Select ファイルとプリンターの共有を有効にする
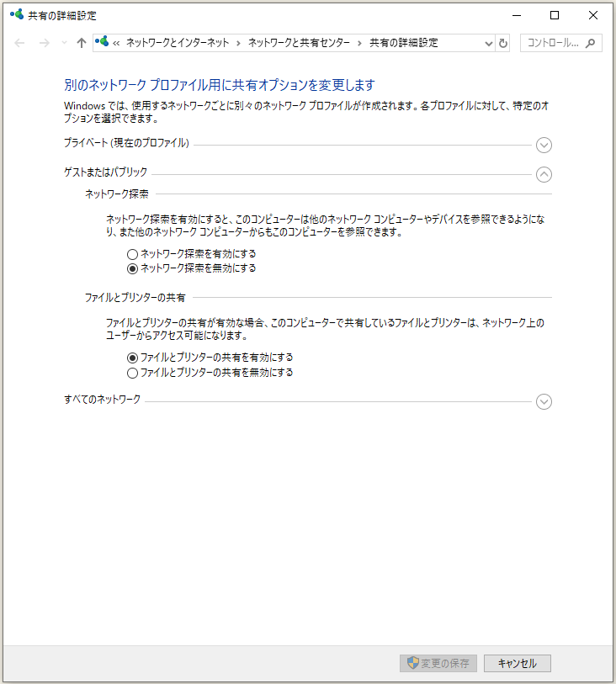This screenshot has width=616, height=684. [x=210, y=358]
